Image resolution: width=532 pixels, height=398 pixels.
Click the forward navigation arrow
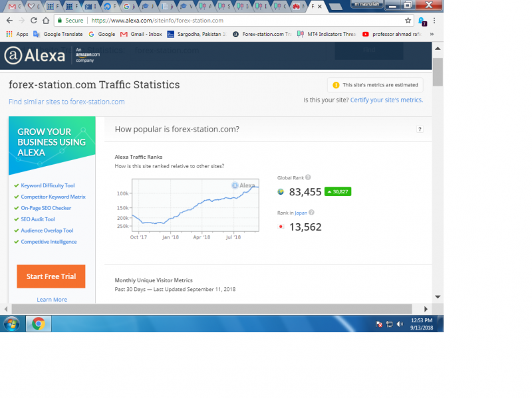point(21,21)
